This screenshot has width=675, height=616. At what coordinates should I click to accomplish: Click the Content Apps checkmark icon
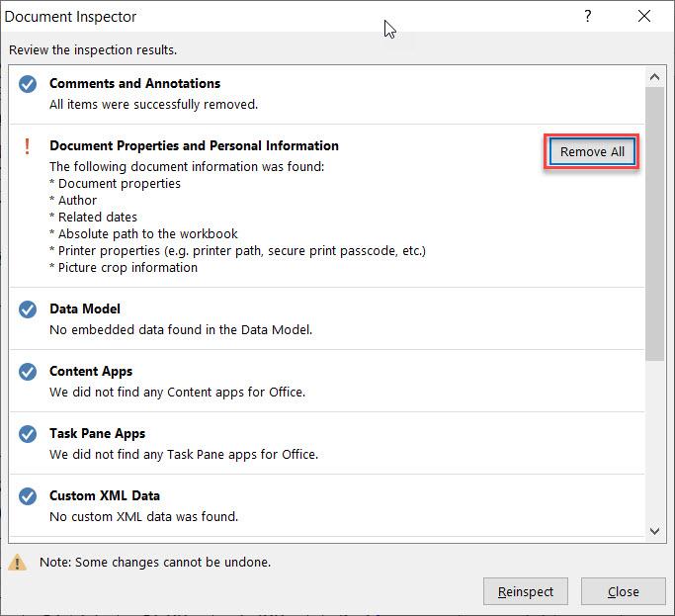28,372
